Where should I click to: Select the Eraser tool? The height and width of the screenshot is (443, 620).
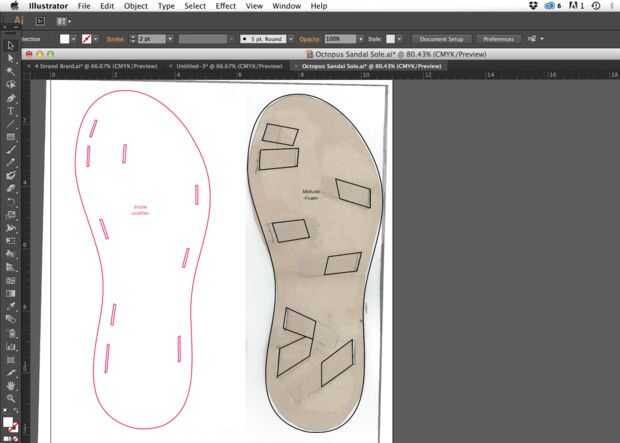(11, 189)
